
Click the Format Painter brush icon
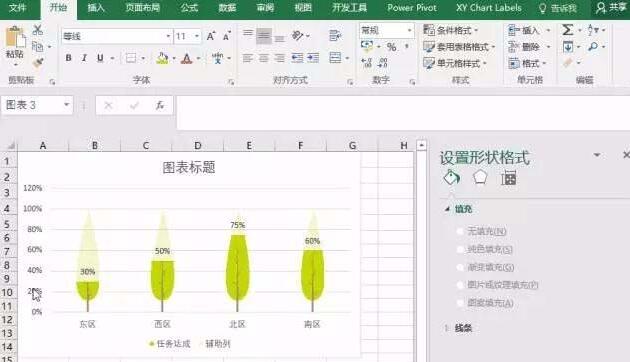pyautogui.click(x=38, y=62)
